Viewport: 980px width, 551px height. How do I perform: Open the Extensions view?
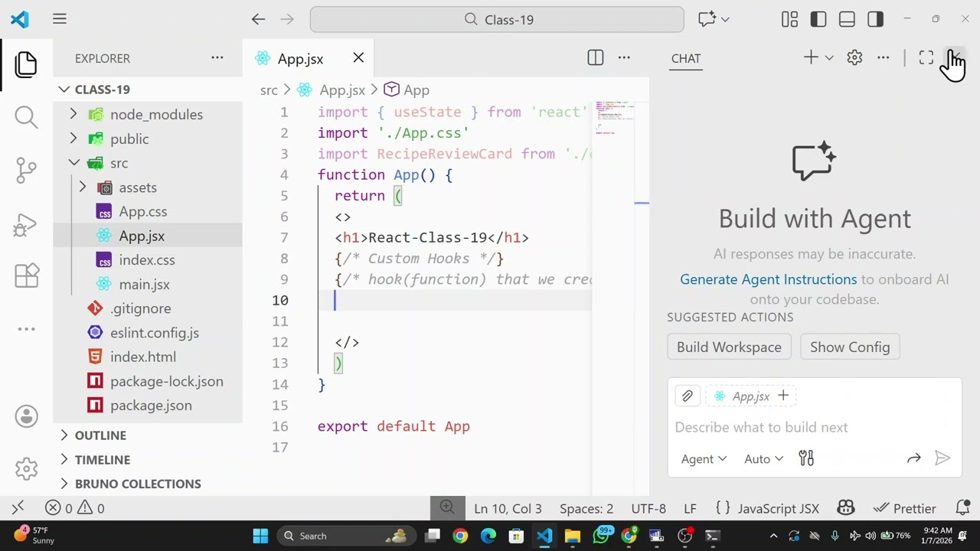coord(26,275)
